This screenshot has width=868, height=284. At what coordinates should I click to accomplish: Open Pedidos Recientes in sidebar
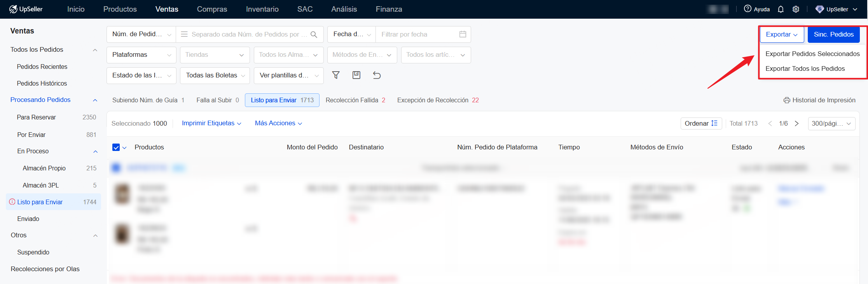tap(42, 67)
